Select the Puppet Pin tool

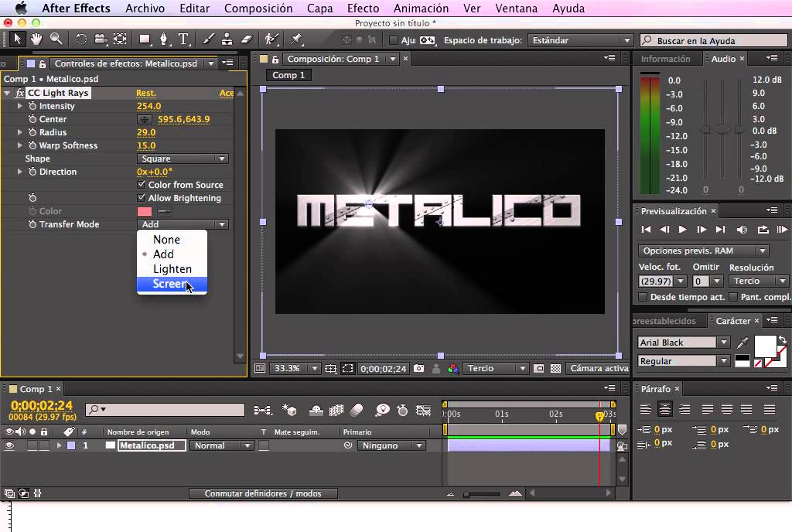[296, 39]
